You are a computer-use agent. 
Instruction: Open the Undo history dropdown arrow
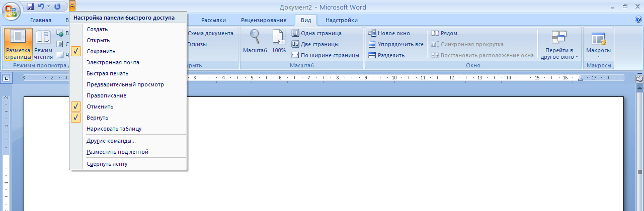pos(49,7)
